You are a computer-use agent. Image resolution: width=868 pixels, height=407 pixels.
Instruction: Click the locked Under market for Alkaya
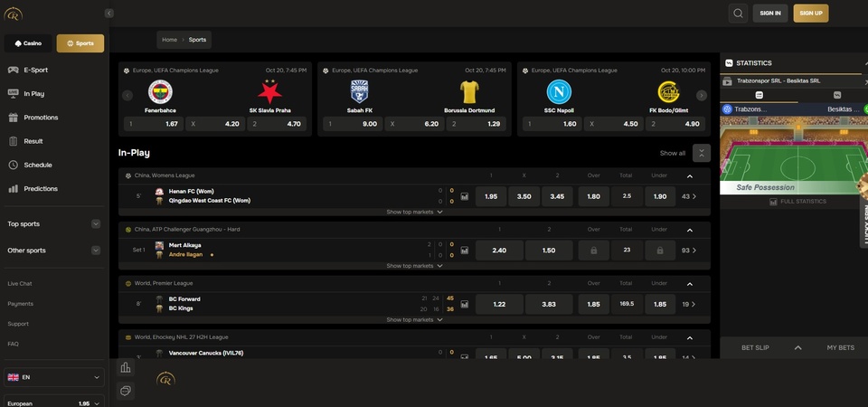point(660,251)
